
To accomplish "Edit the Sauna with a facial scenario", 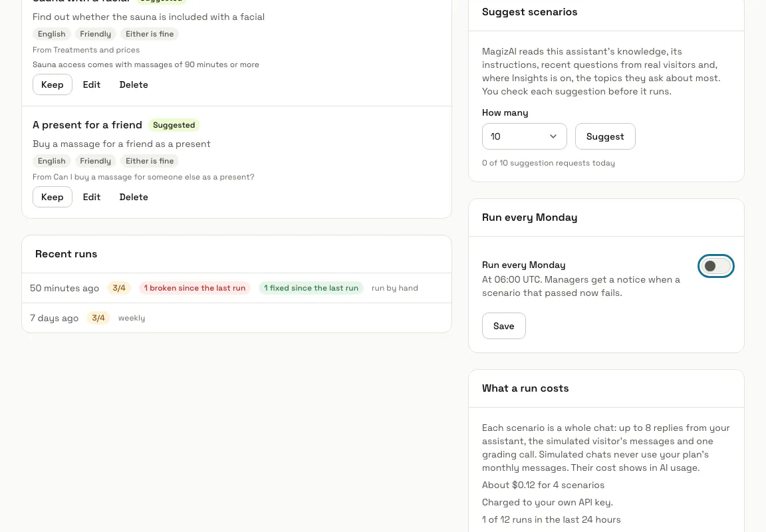I will pos(91,84).
